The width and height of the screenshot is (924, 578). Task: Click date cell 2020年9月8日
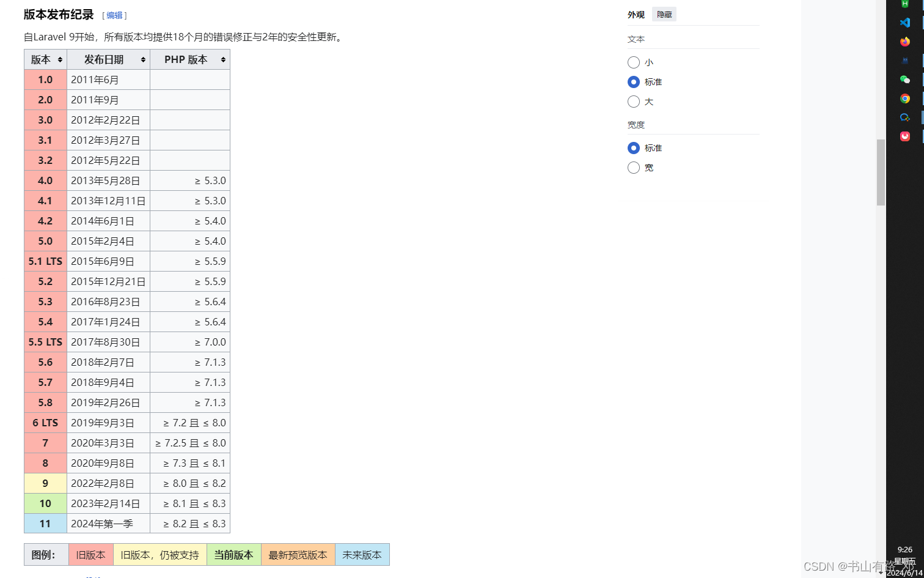coord(109,463)
